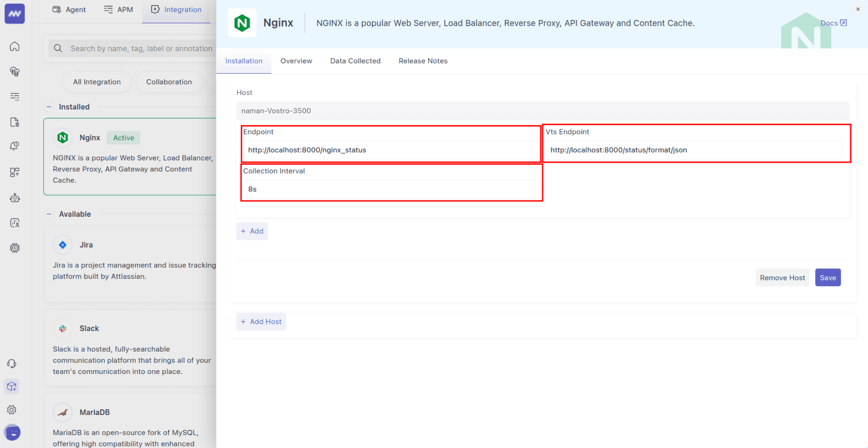Image resolution: width=868 pixels, height=448 pixels.
Task: Close the Nginx integration panel
Action: pos(858,9)
